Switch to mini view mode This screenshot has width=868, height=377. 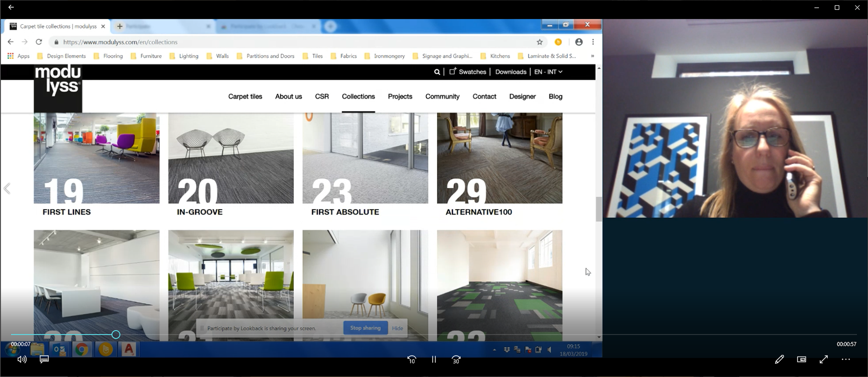pos(802,359)
